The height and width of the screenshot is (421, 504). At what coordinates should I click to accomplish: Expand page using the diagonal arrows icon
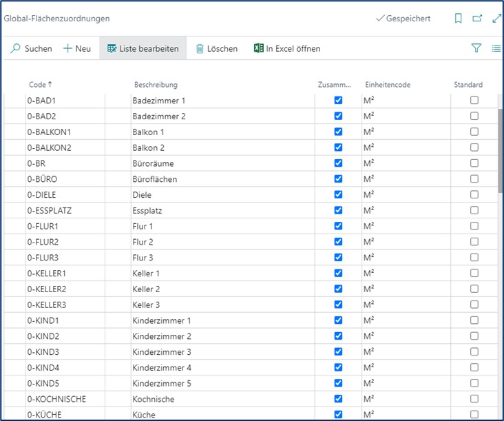pyautogui.click(x=496, y=19)
